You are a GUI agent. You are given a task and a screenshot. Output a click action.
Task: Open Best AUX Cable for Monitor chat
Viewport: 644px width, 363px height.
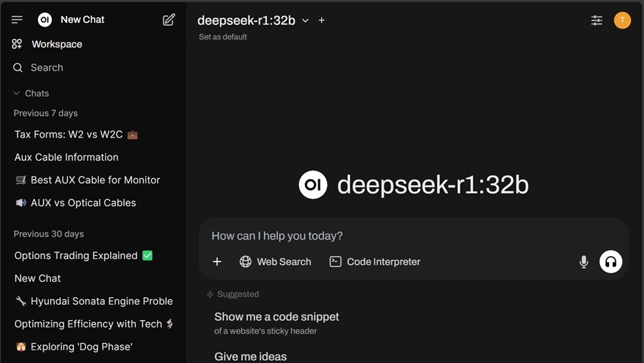87,180
